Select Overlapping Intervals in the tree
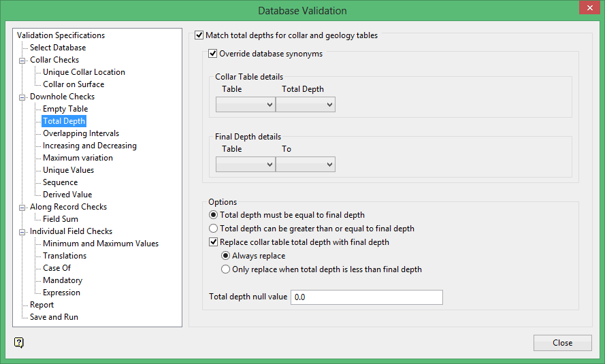The width and height of the screenshot is (605, 364). tap(81, 133)
